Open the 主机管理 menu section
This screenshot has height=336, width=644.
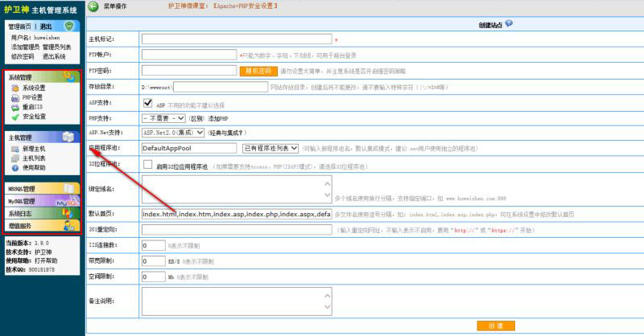click(43, 137)
